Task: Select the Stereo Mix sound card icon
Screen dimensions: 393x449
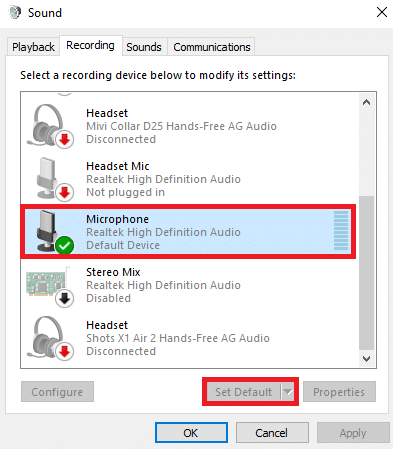Action: point(50,286)
